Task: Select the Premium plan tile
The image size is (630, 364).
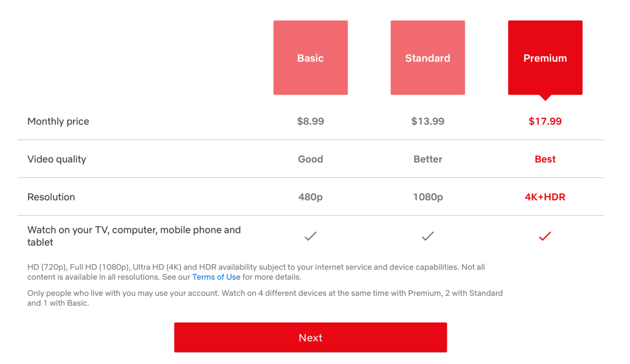Action: (545, 58)
